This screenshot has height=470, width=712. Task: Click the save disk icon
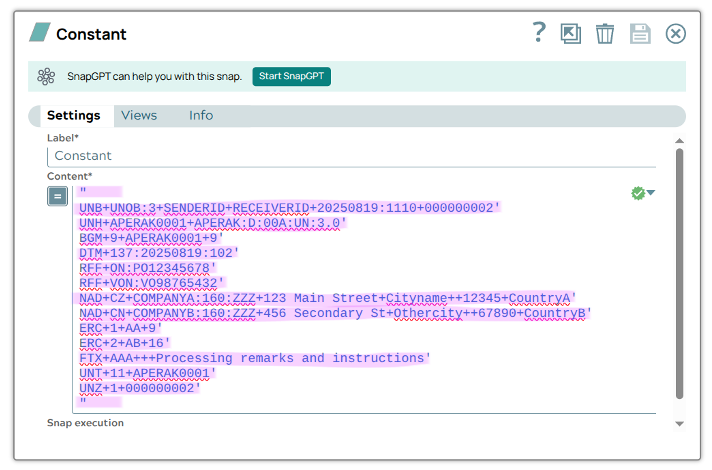point(640,34)
